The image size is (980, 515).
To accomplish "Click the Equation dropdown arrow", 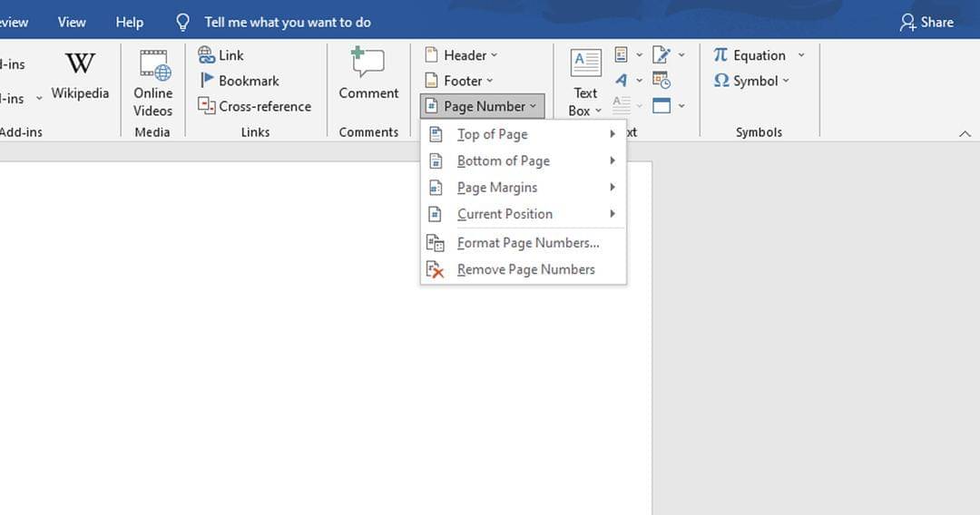I will 800,55.
